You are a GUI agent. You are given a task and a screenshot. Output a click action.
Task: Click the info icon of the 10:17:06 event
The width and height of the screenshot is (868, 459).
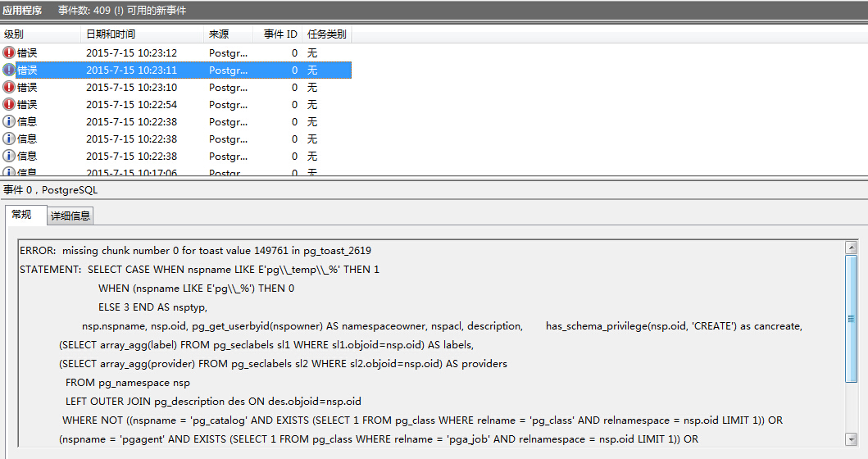9,173
